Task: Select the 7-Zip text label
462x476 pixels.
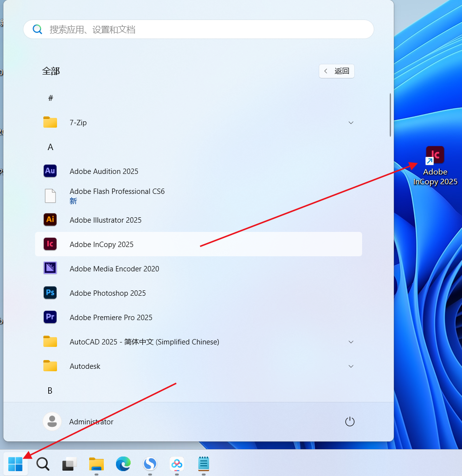Action: tap(78, 123)
